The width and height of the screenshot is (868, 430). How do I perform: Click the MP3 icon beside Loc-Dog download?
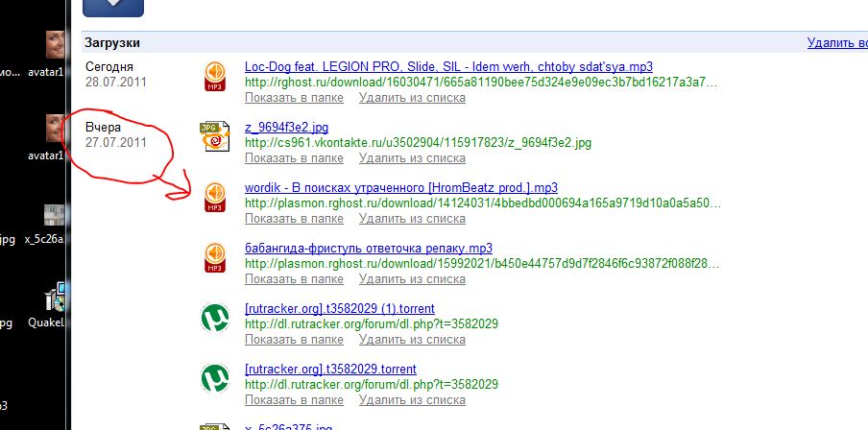coord(214,76)
